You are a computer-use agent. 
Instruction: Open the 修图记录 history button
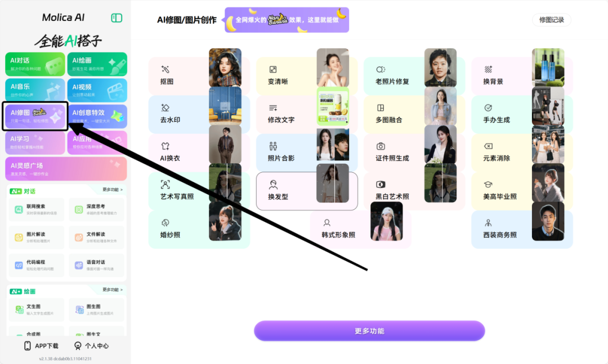pos(551,20)
